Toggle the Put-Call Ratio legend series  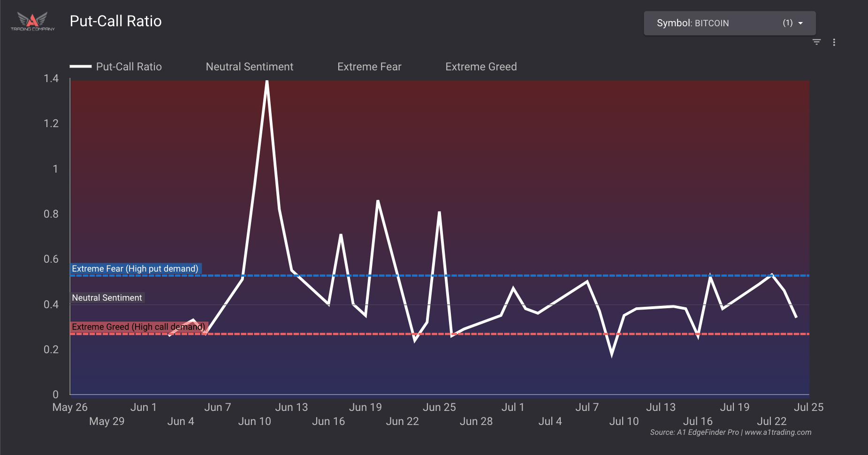click(x=129, y=67)
